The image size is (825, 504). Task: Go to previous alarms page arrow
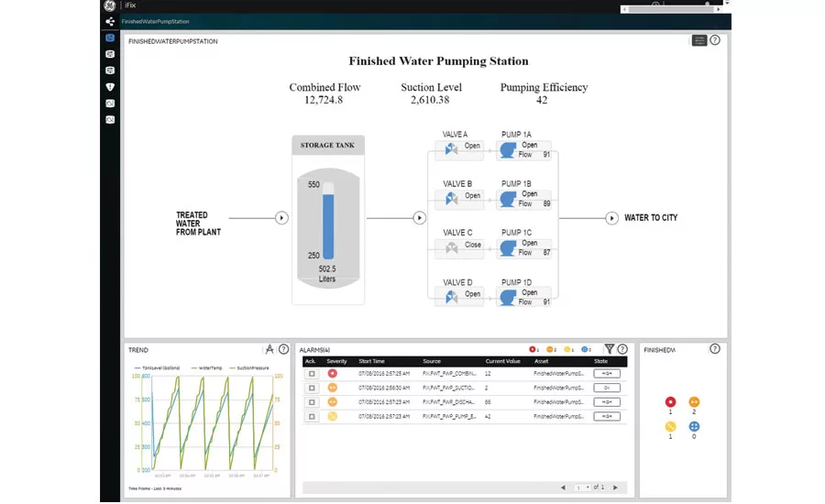[563, 488]
